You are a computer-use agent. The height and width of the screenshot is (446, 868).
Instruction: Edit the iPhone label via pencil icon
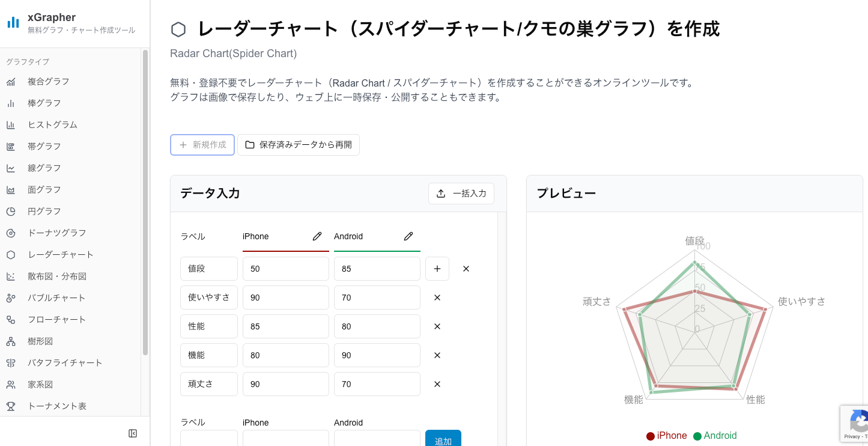point(317,236)
